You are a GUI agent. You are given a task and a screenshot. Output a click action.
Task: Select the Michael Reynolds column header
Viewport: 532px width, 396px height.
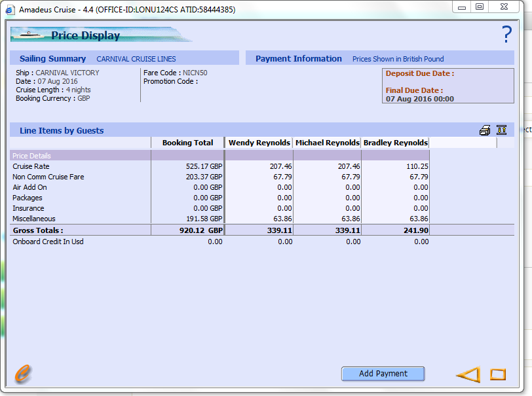[328, 143]
